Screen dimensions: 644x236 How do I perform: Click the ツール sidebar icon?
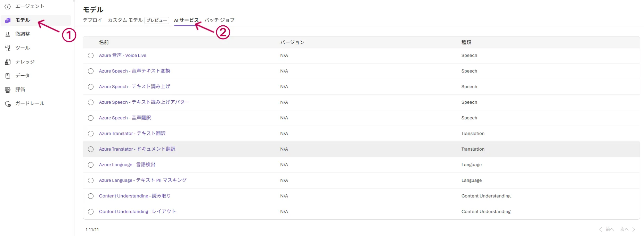(x=8, y=48)
